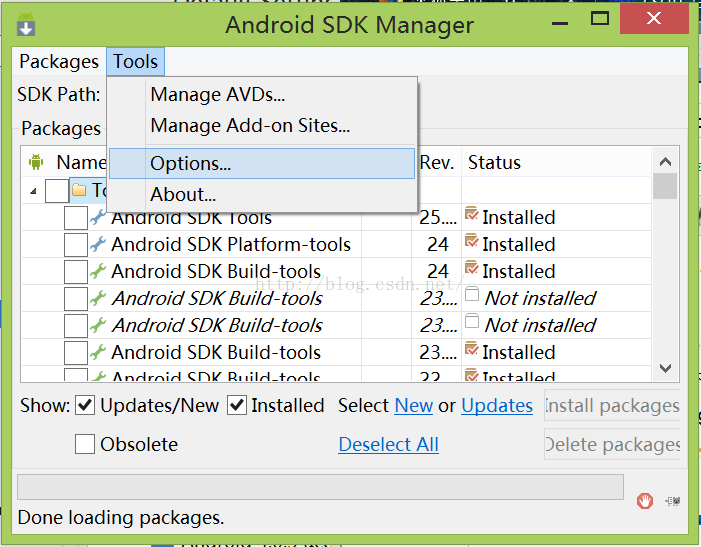Viewport: 701px width, 547px height.
Task: Click the Delete packages button
Action: pyautogui.click(x=612, y=444)
